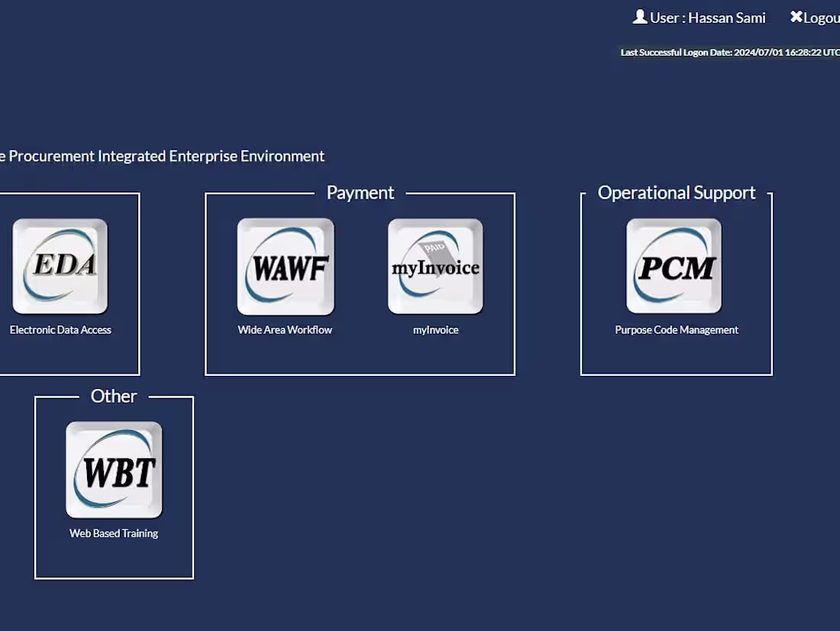The width and height of the screenshot is (840, 631).
Task: Open the EDA Electronic Data Access application
Action: [x=60, y=265]
